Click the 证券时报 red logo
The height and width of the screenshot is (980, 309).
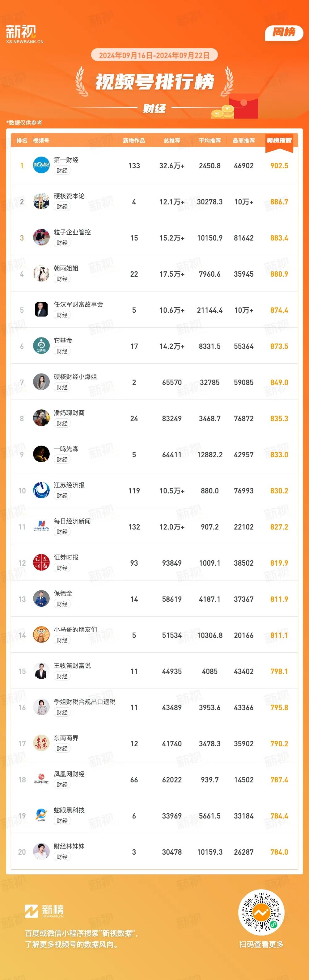click(41, 563)
